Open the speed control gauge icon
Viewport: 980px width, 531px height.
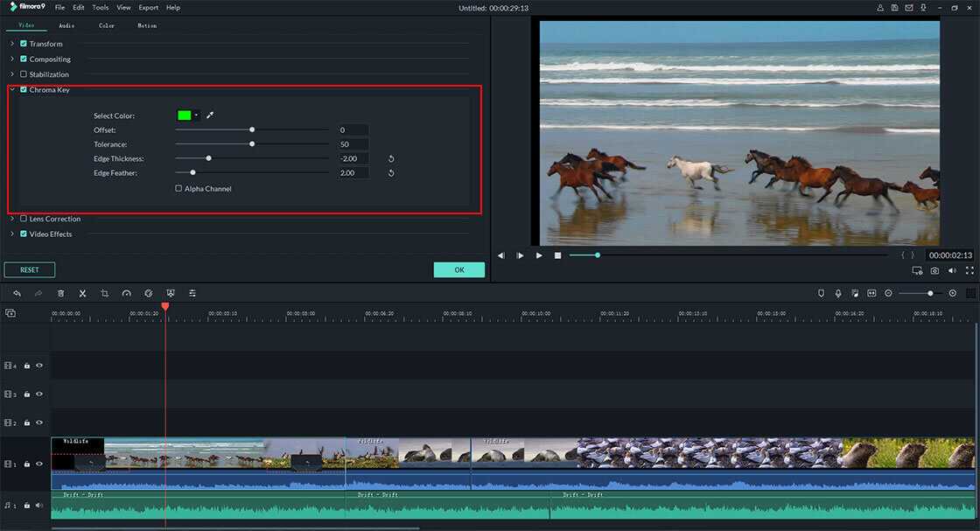coord(126,293)
